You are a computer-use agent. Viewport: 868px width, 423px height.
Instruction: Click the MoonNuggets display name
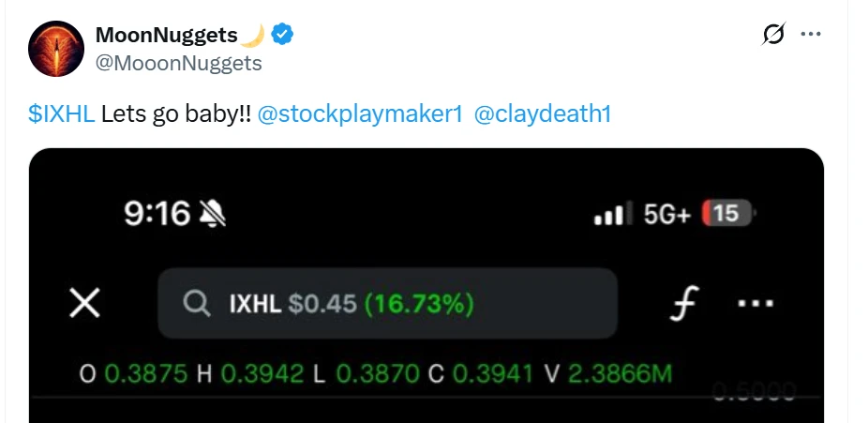pyautogui.click(x=167, y=36)
